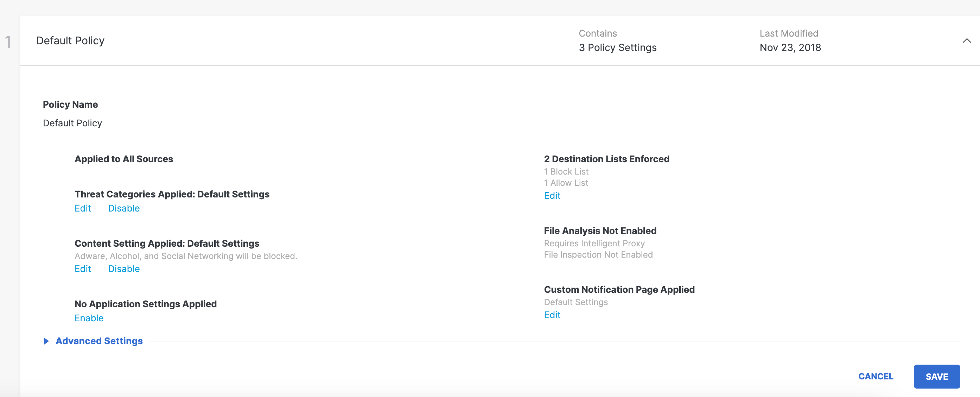
Task: Click 'File Analysis Not Enabled' heading
Action: [600, 231]
